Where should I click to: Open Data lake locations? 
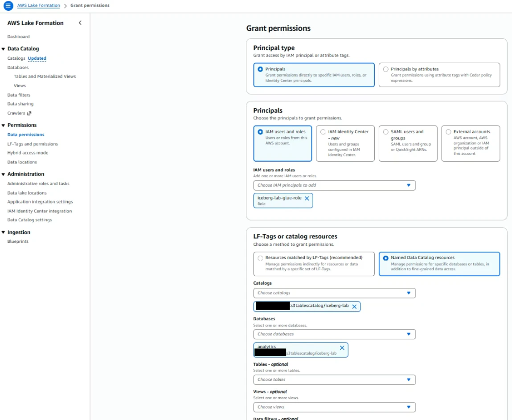coord(27,193)
